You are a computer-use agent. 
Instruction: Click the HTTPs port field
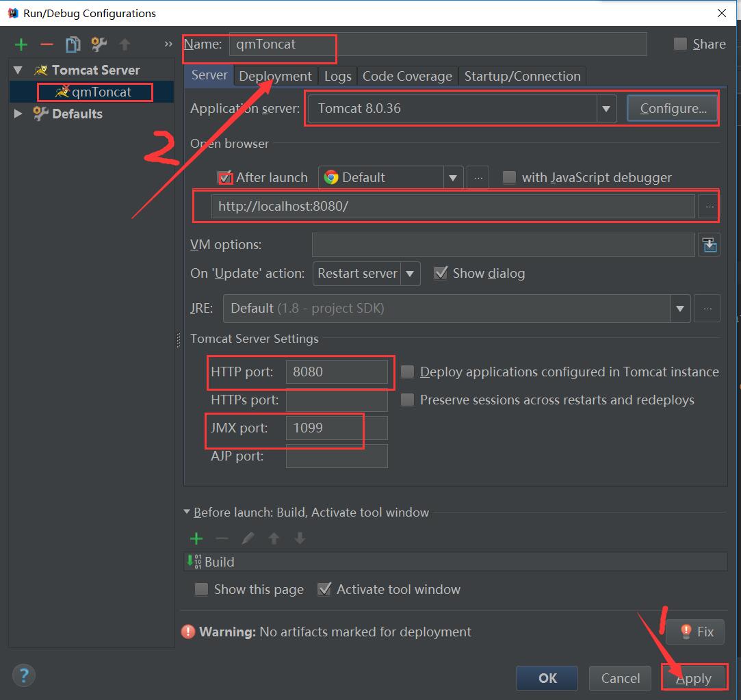click(337, 400)
